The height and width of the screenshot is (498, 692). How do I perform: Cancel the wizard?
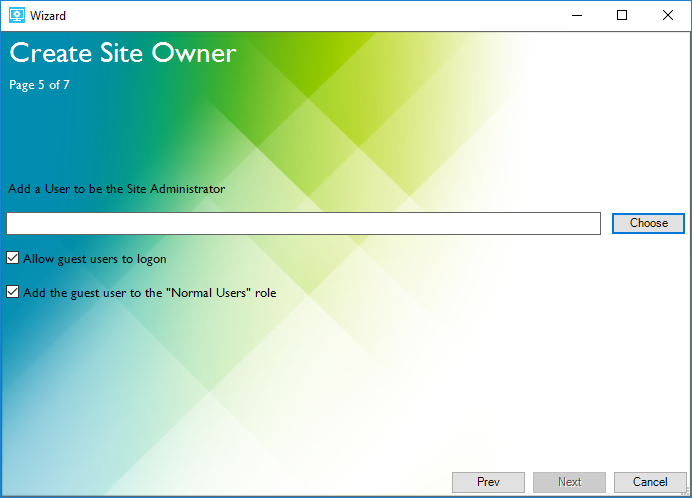[x=650, y=482]
